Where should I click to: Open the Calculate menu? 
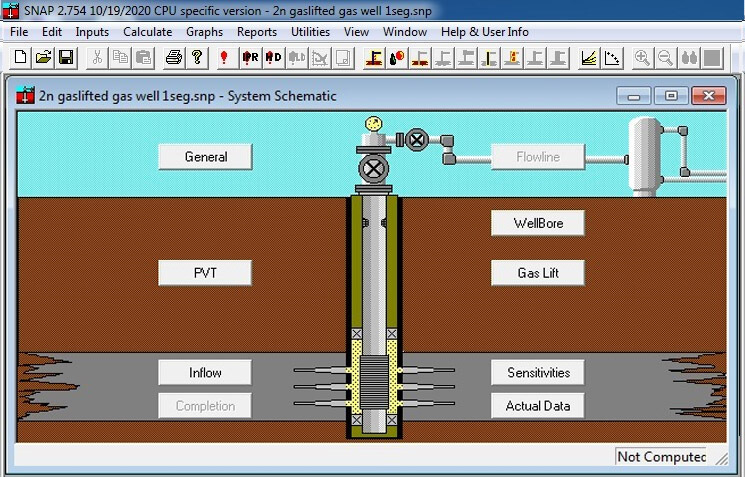tap(147, 32)
